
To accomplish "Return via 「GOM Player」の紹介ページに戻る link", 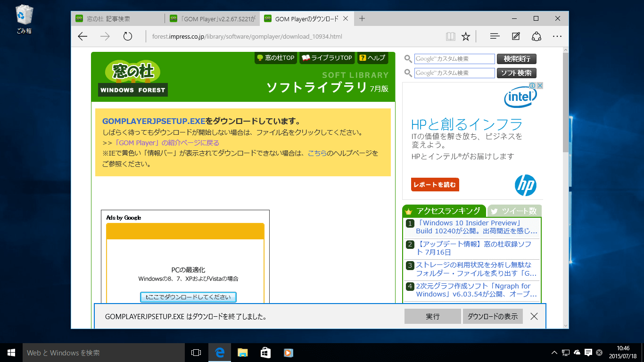I will click(x=166, y=142).
